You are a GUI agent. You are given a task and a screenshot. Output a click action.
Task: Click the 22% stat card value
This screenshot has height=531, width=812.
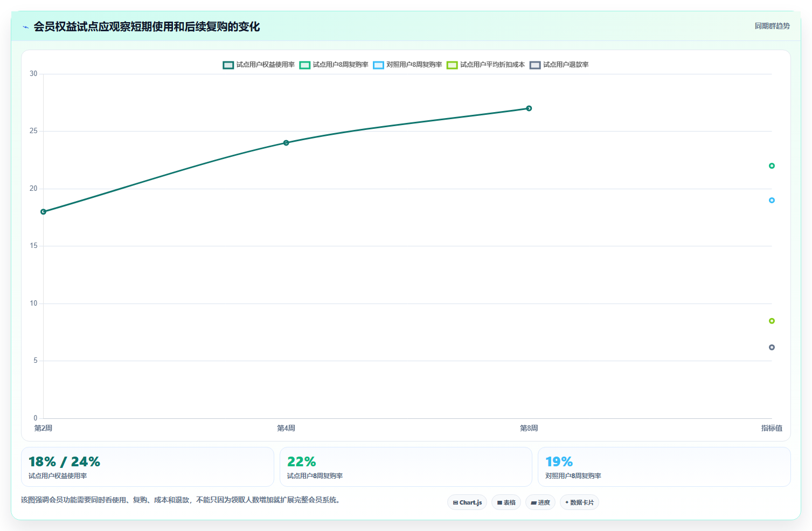pyautogui.click(x=302, y=462)
